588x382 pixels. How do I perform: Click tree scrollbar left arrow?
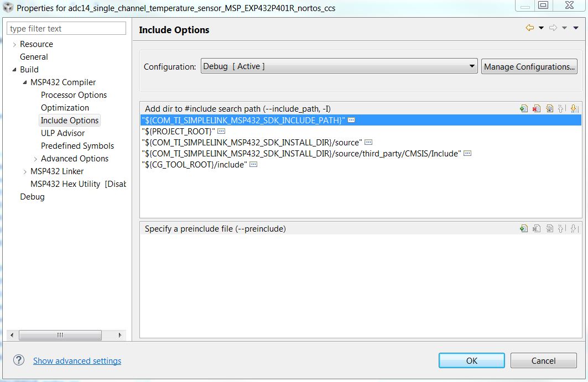[12, 335]
